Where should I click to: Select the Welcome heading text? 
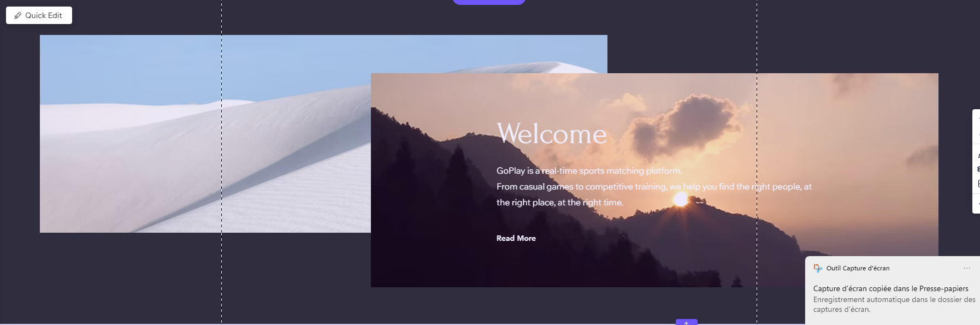tap(552, 134)
